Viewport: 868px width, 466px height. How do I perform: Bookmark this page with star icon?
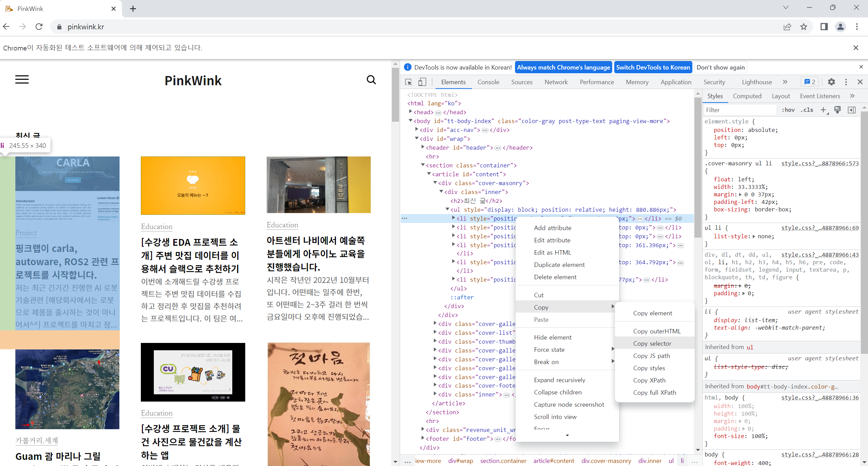point(804,27)
